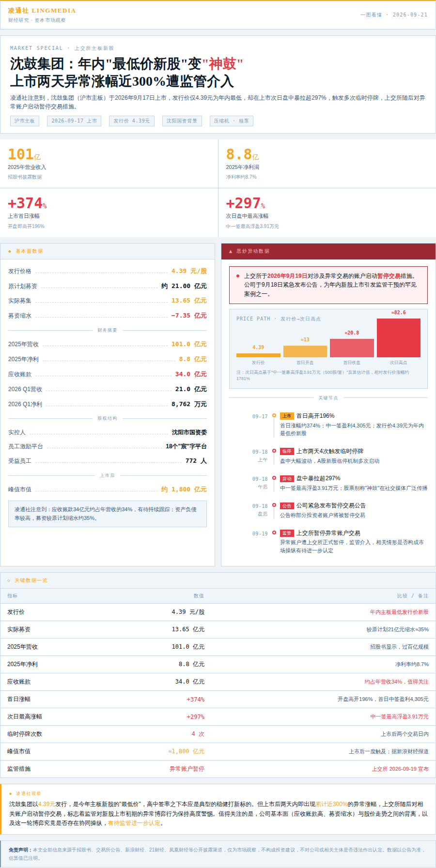
Task: Click the +374% 上市首日涨幅 stat card
Action: [109, 213]
